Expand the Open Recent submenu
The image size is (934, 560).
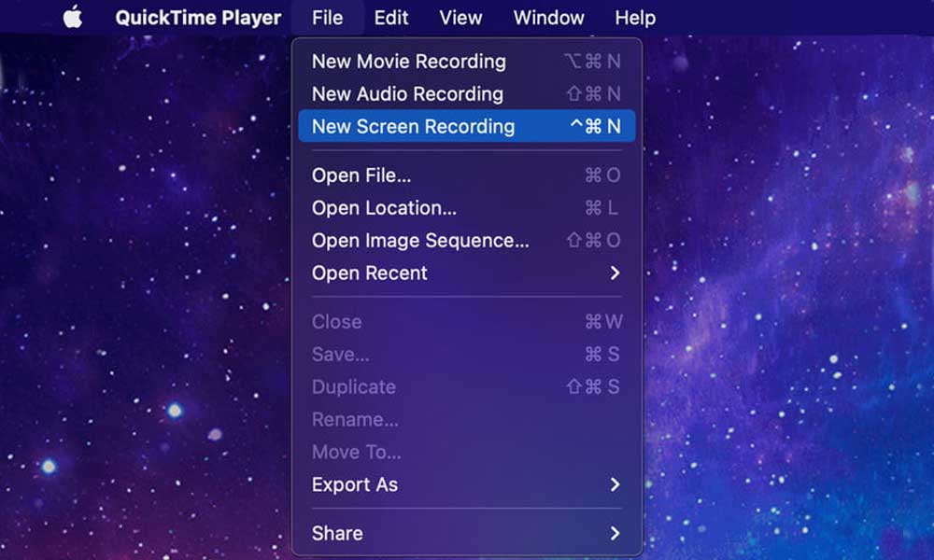coord(369,273)
